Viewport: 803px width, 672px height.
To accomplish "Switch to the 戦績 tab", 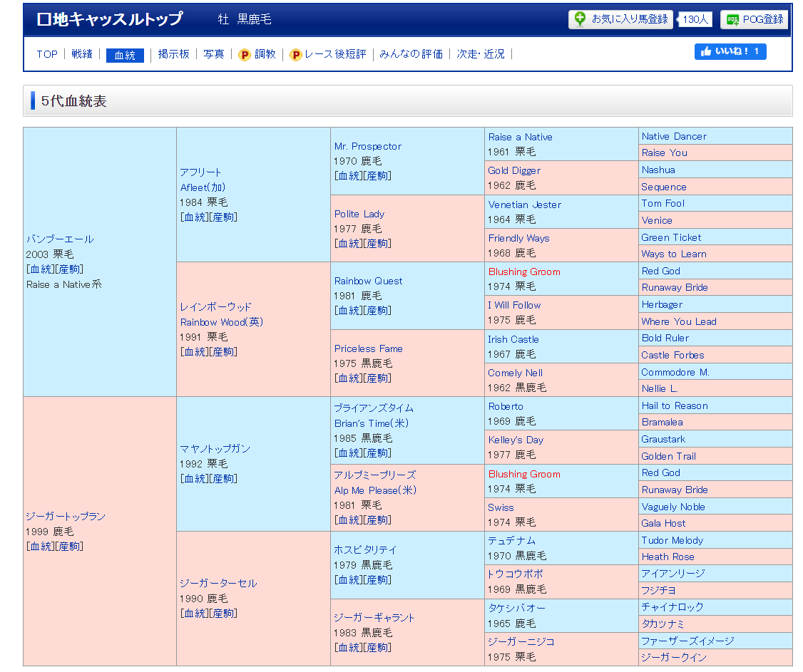I will 82,54.
